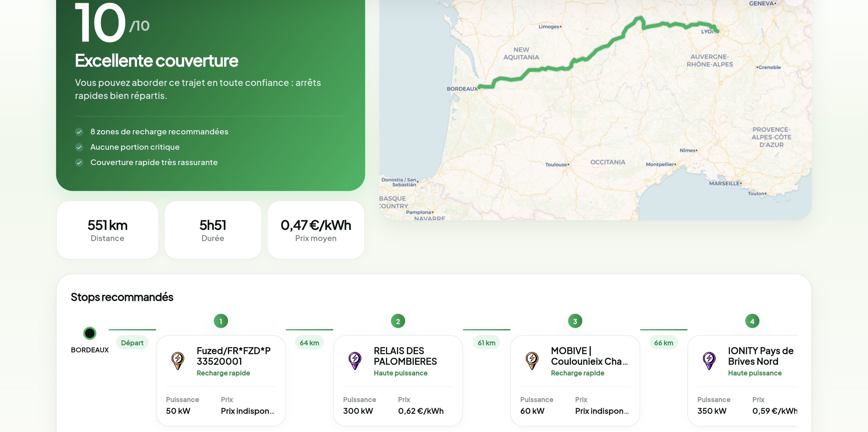868x432 pixels.
Task: Click the Excellente couverture heading
Action: (157, 61)
